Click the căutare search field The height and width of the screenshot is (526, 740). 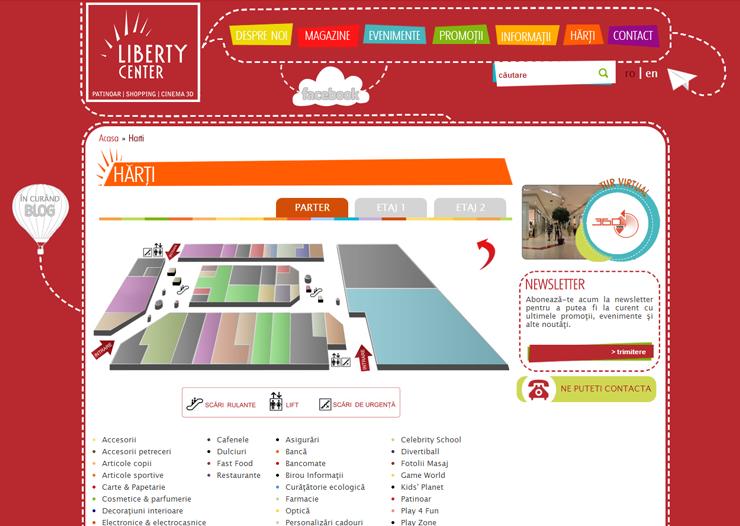point(545,75)
